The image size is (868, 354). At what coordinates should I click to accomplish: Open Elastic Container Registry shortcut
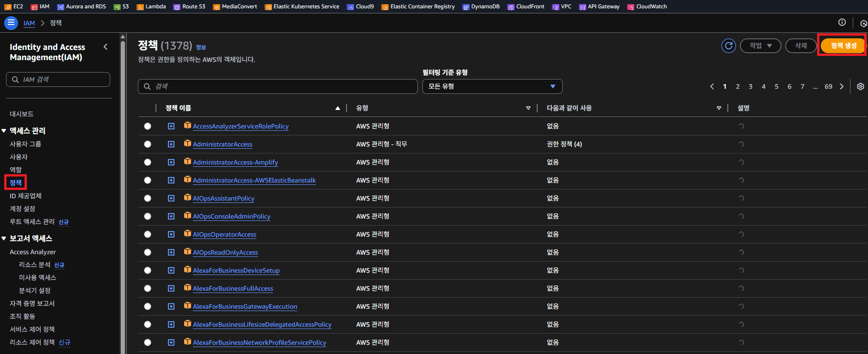point(418,6)
